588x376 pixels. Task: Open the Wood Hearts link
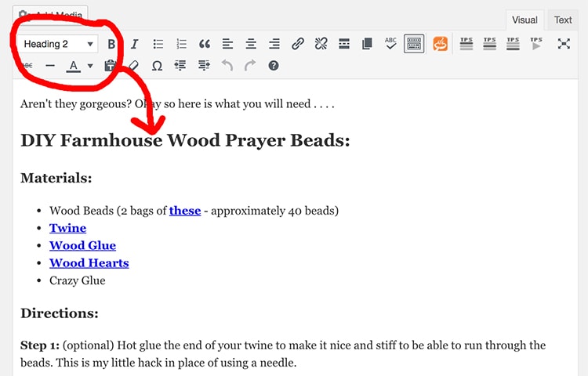[x=89, y=263]
